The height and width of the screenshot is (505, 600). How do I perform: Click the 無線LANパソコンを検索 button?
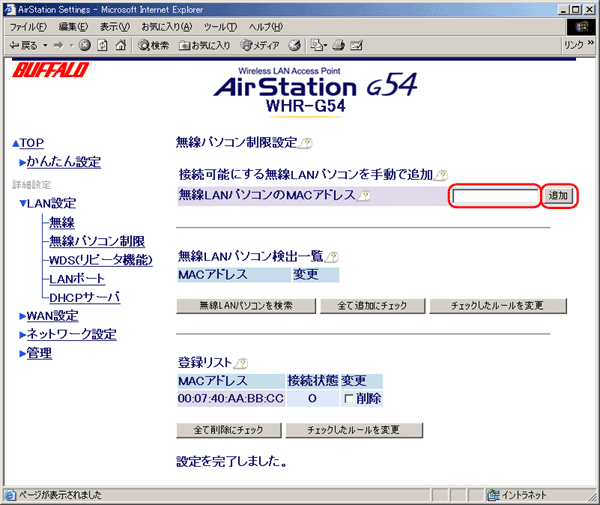(x=246, y=306)
